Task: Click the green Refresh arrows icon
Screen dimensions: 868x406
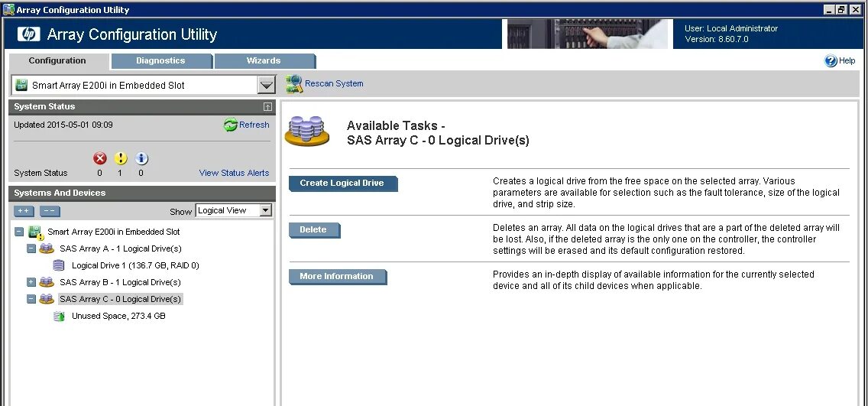Action: tap(230, 125)
